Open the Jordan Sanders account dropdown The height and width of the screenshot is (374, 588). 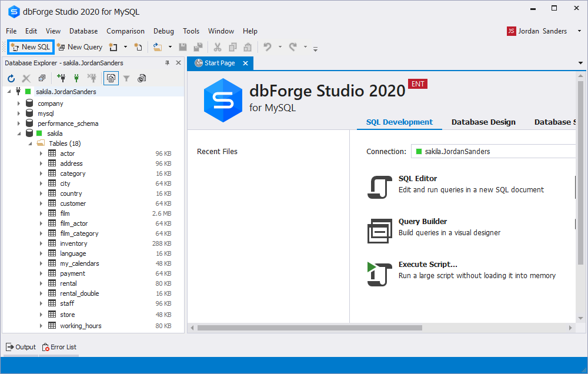pyautogui.click(x=579, y=31)
